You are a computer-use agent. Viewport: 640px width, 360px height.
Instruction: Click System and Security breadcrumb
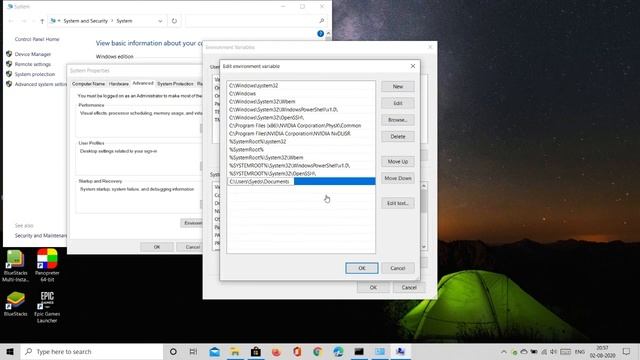coord(85,21)
